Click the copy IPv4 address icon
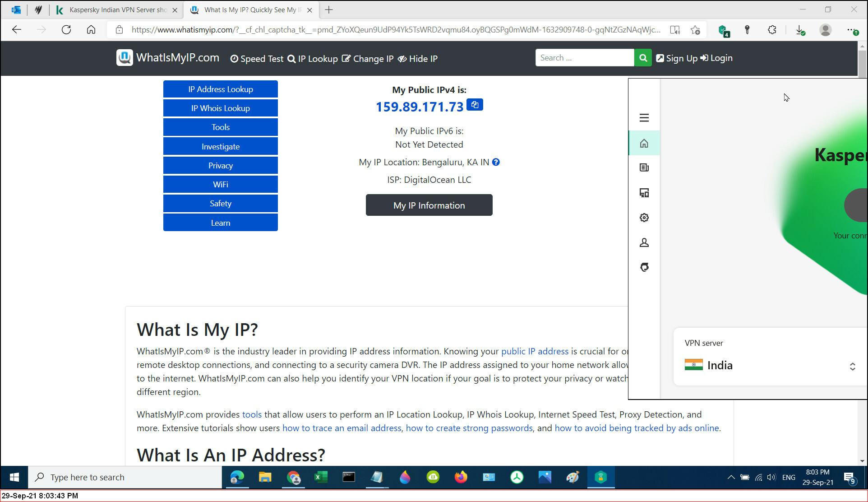The width and height of the screenshot is (868, 502). pyautogui.click(x=475, y=105)
